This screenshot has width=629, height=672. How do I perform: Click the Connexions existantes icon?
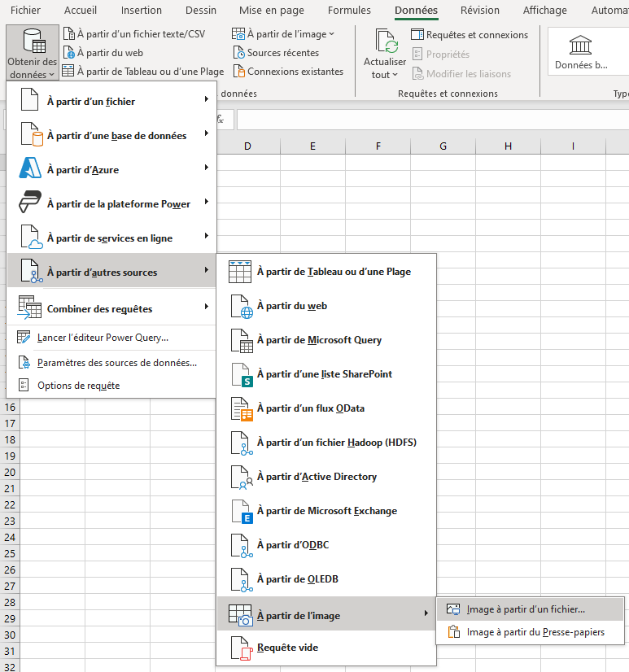(x=238, y=71)
